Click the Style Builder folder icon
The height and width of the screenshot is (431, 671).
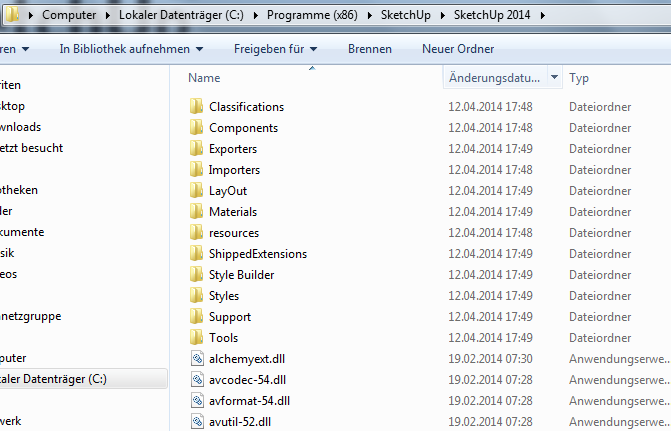pyautogui.click(x=196, y=275)
